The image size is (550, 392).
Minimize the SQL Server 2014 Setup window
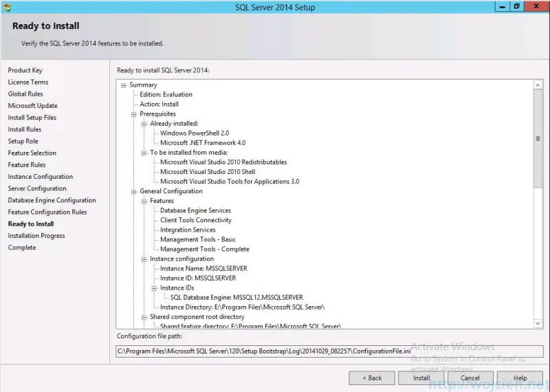(503, 7)
